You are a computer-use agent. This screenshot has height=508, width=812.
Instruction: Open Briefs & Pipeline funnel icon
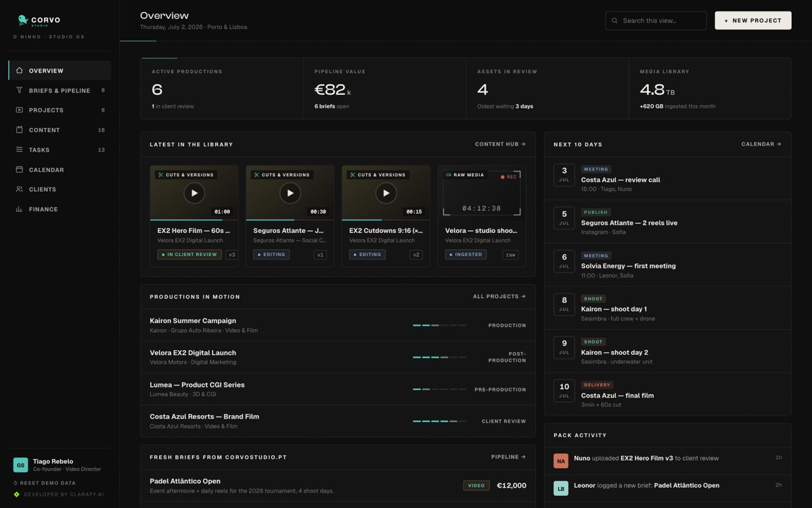click(19, 90)
